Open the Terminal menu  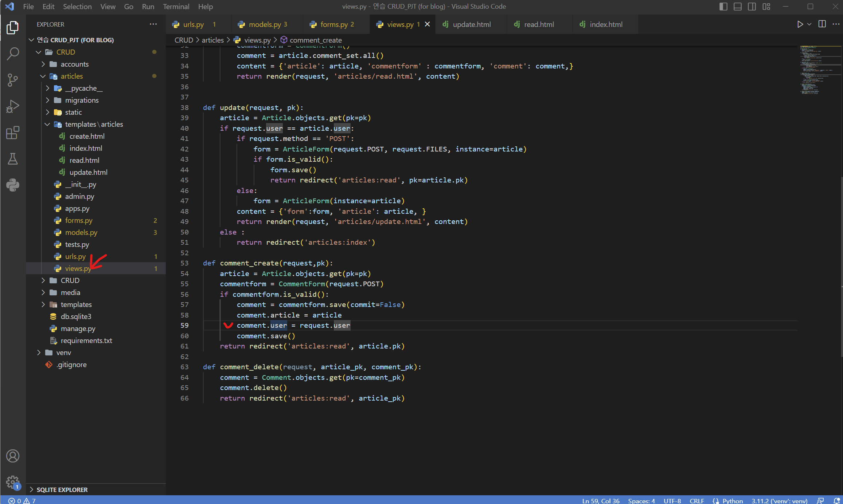click(176, 7)
